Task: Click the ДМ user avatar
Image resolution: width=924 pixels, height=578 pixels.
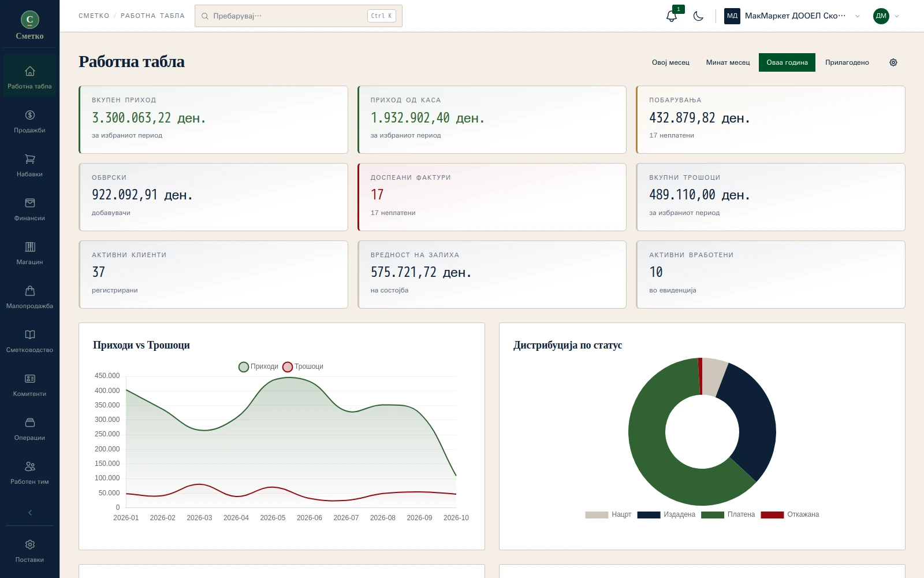Action: point(881,16)
